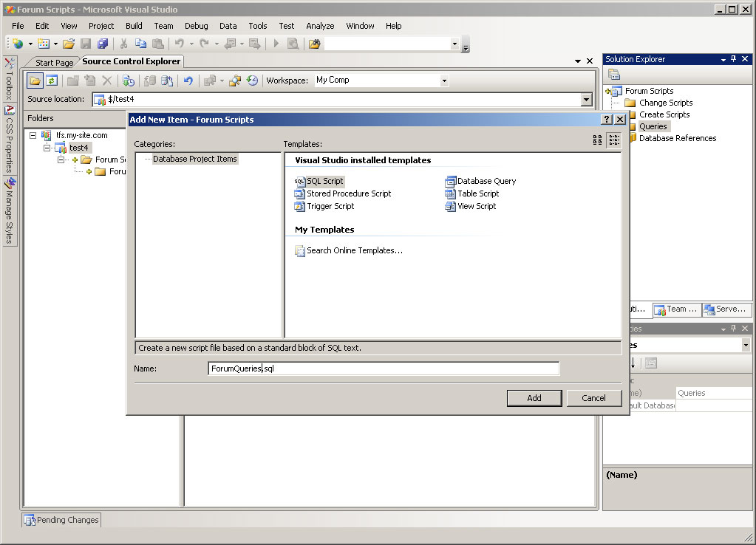The image size is (756, 545).
Task: Click the Add button
Action: point(534,398)
